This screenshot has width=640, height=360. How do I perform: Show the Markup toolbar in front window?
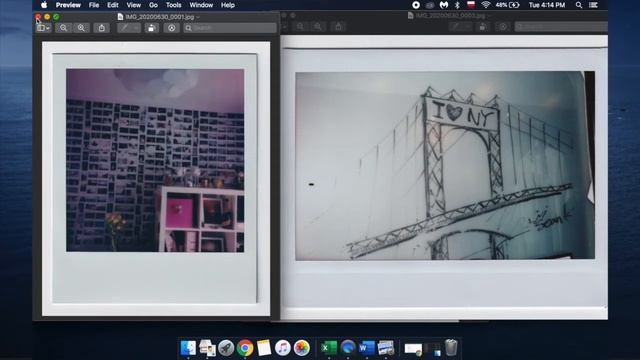pos(171,28)
